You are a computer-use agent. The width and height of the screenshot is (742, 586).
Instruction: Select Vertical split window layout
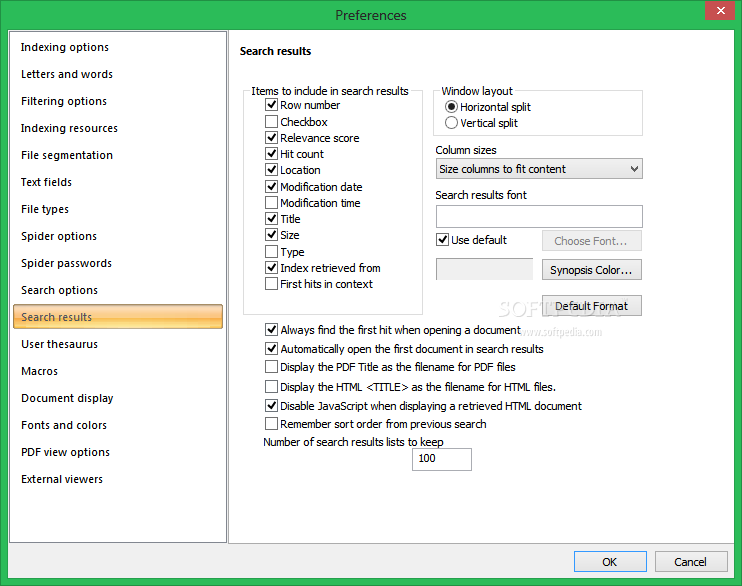click(x=451, y=123)
